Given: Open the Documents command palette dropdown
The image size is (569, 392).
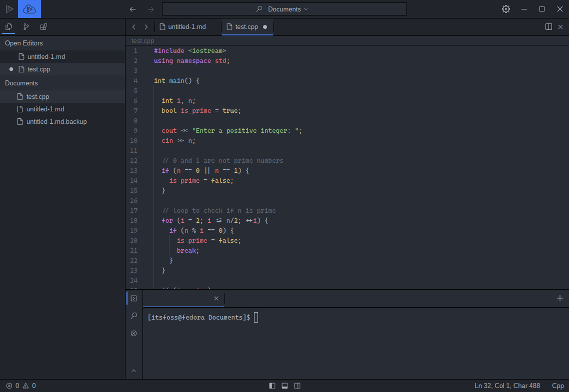Looking at the screenshot, I should coord(284,9).
